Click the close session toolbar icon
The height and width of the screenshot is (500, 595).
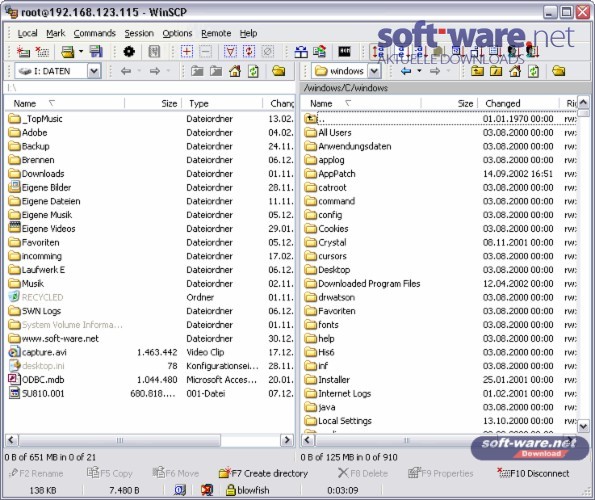(x=42, y=51)
